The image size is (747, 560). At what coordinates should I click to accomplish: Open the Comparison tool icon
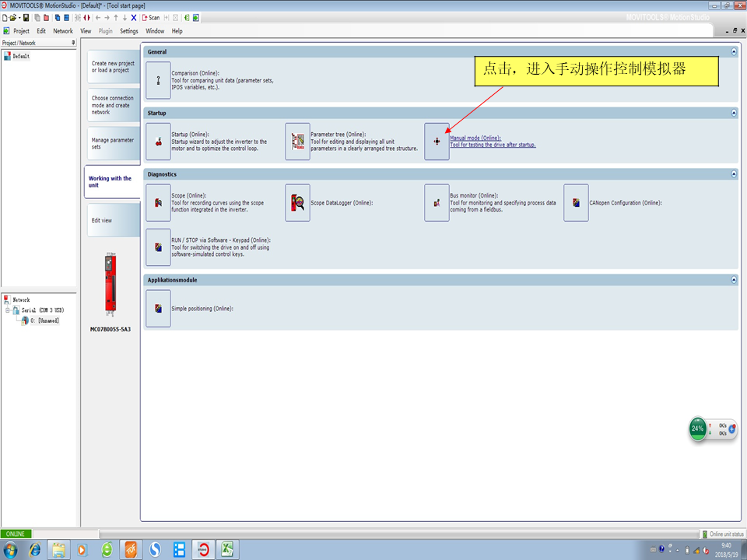click(158, 80)
